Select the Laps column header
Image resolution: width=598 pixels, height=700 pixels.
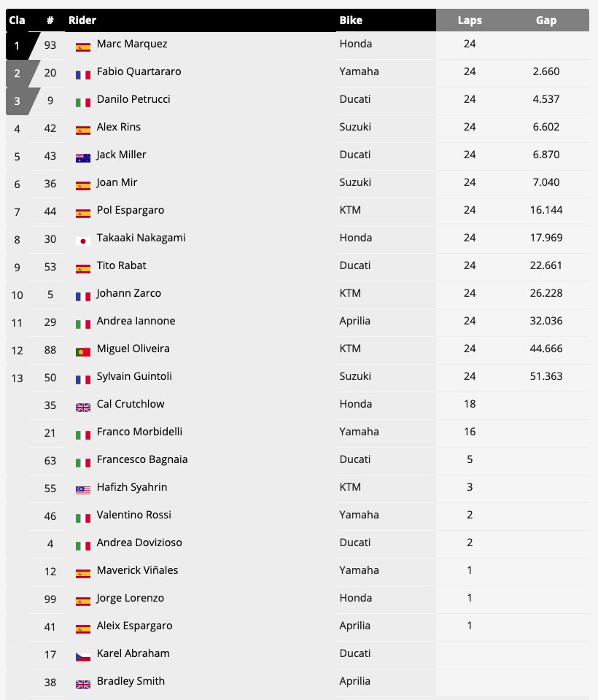[470, 20]
